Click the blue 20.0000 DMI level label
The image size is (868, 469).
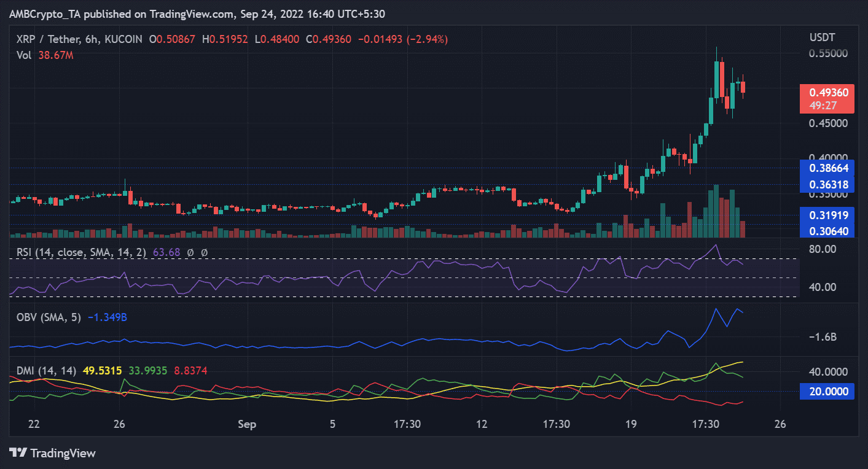826,391
